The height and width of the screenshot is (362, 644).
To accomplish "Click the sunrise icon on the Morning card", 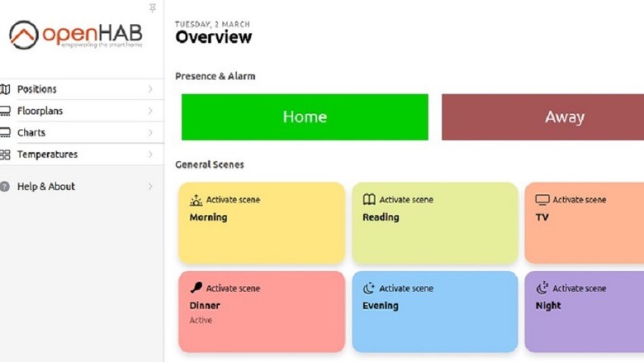I will pos(196,200).
